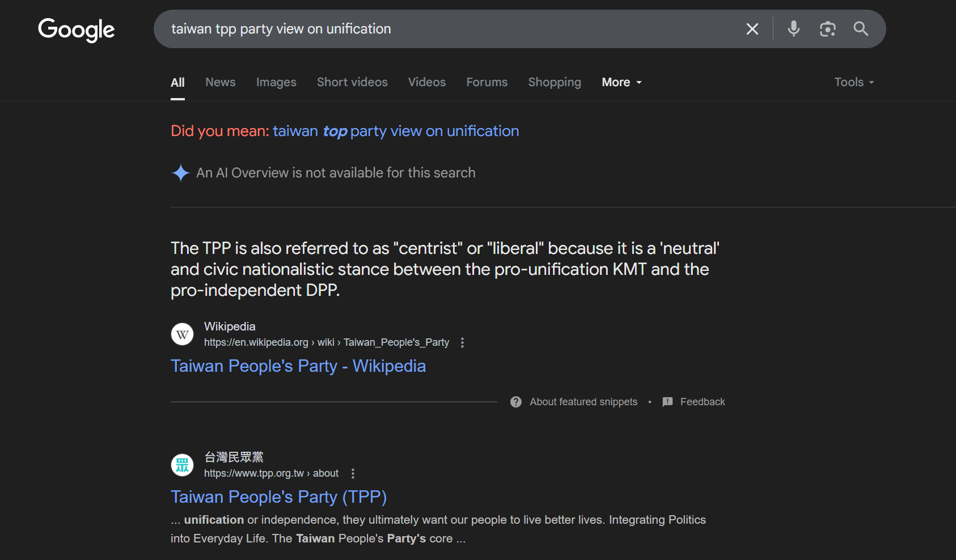Image resolution: width=956 pixels, height=560 pixels.
Task: Select the Short videos tab
Action: [352, 82]
